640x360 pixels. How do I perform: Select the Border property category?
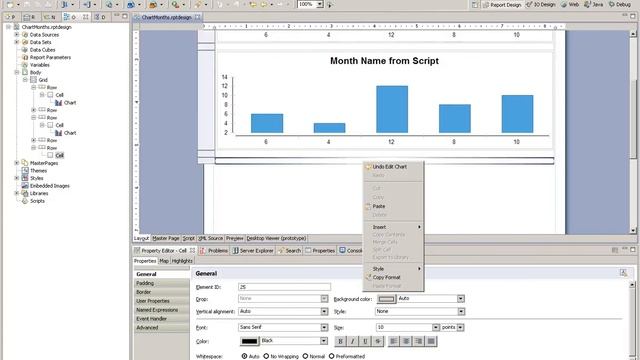pos(162,292)
